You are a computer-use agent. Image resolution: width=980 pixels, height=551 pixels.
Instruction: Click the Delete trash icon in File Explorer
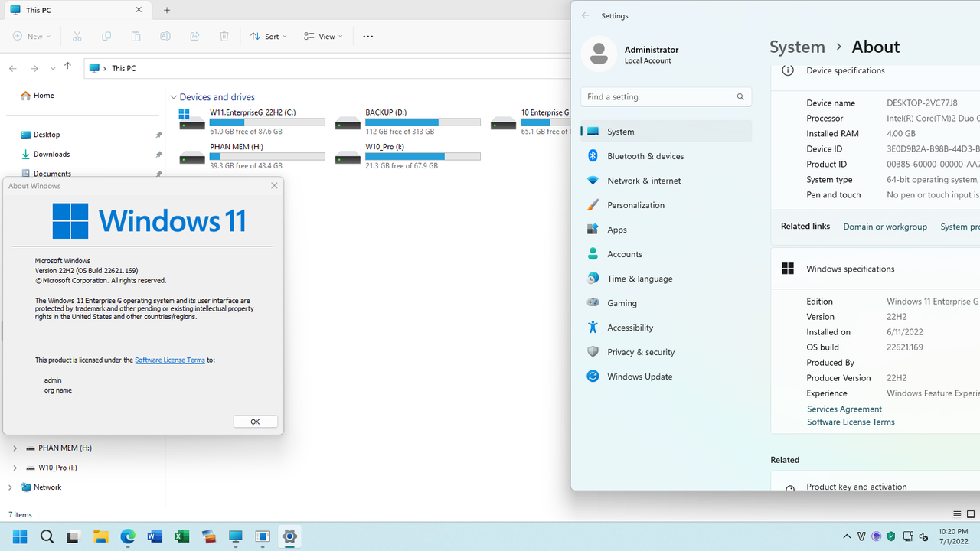pyautogui.click(x=224, y=36)
